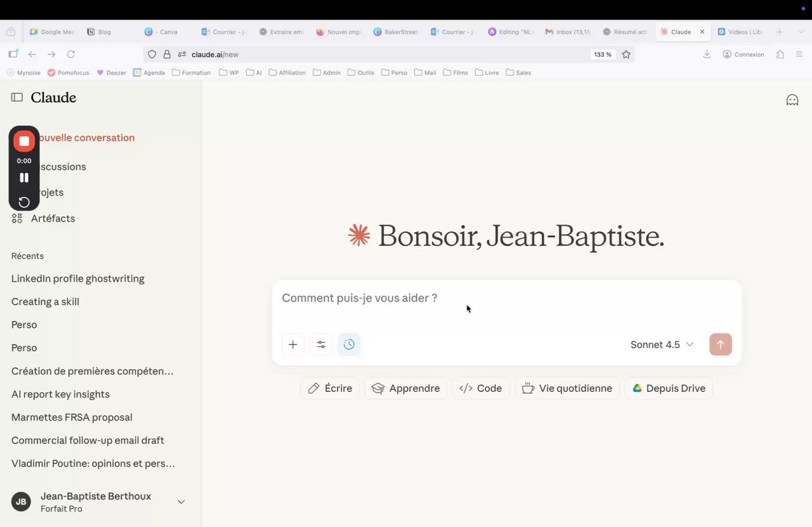Open a new browser tab
Image resolution: width=812 pixels, height=527 pixels.
(x=779, y=32)
